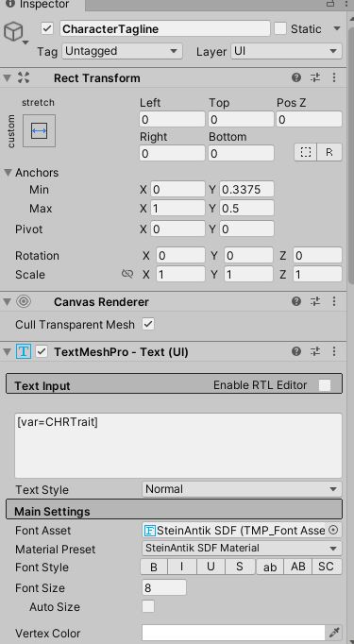This screenshot has height=644, width=354.
Task: Toggle the Bold font style button
Action: point(154,567)
